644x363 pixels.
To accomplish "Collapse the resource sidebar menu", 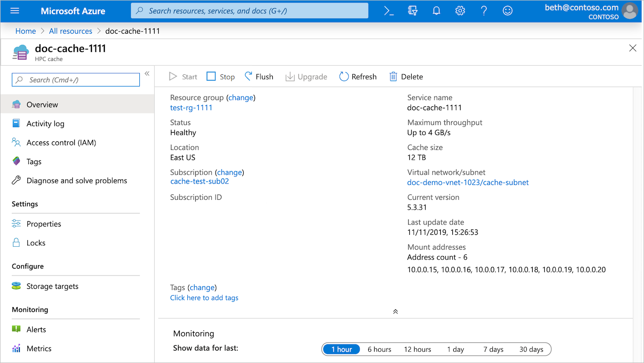I will [147, 72].
